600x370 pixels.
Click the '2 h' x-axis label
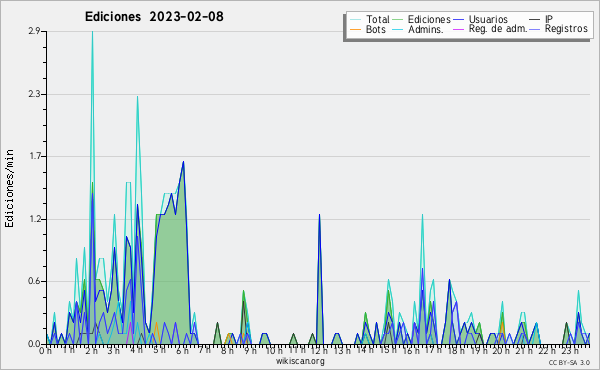click(91, 351)
